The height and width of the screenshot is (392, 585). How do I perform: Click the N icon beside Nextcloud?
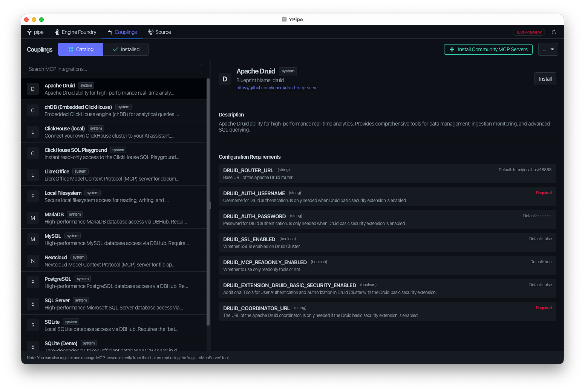click(x=33, y=261)
